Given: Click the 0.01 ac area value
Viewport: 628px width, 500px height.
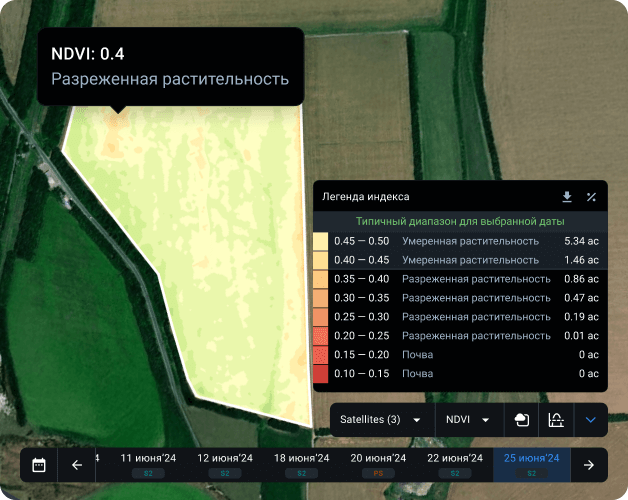Looking at the screenshot, I should [581, 336].
